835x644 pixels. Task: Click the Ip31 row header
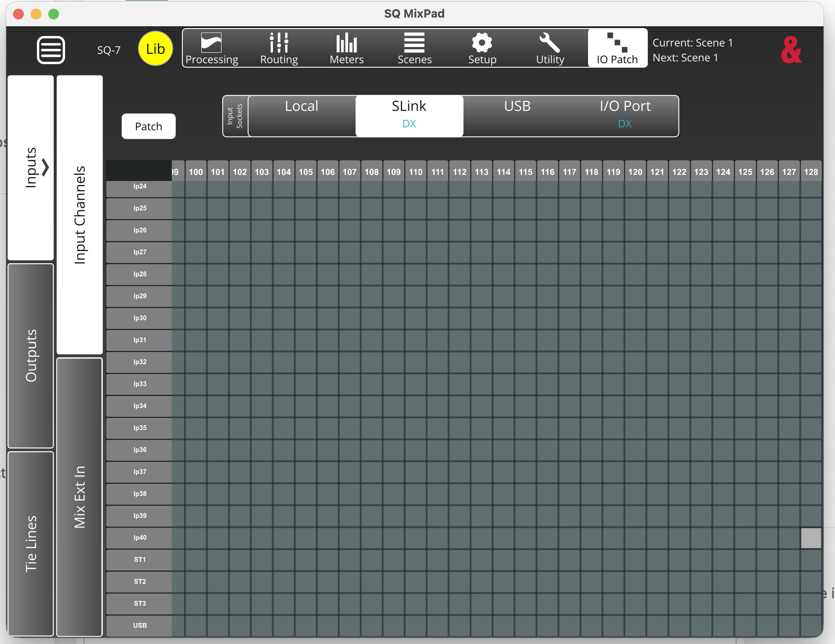click(x=139, y=340)
